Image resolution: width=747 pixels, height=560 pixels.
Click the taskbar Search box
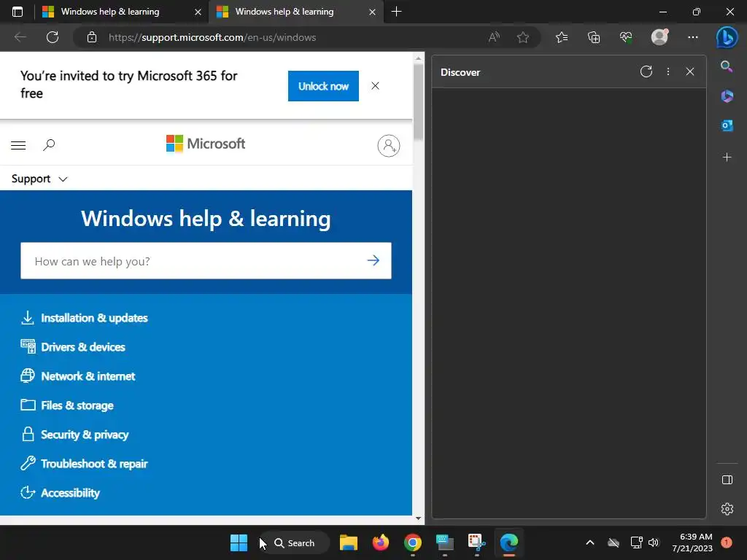click(295, 542)
